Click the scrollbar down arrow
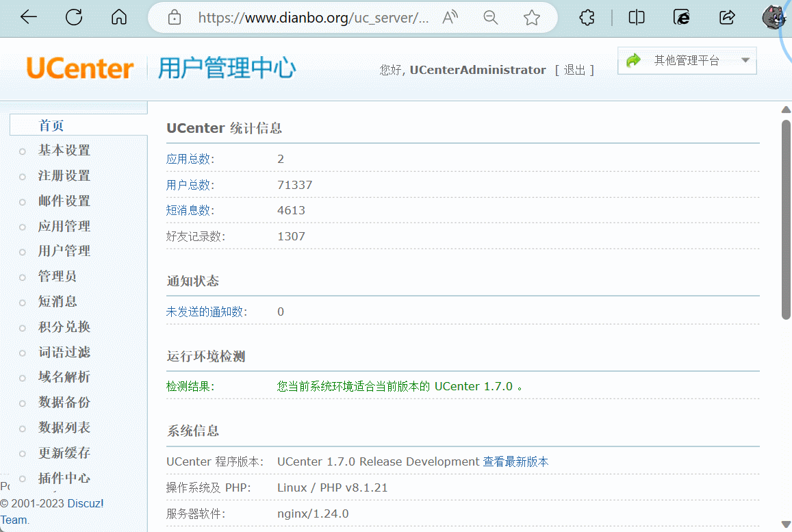The height and width of the screenshot is (532, 792). 786,524
